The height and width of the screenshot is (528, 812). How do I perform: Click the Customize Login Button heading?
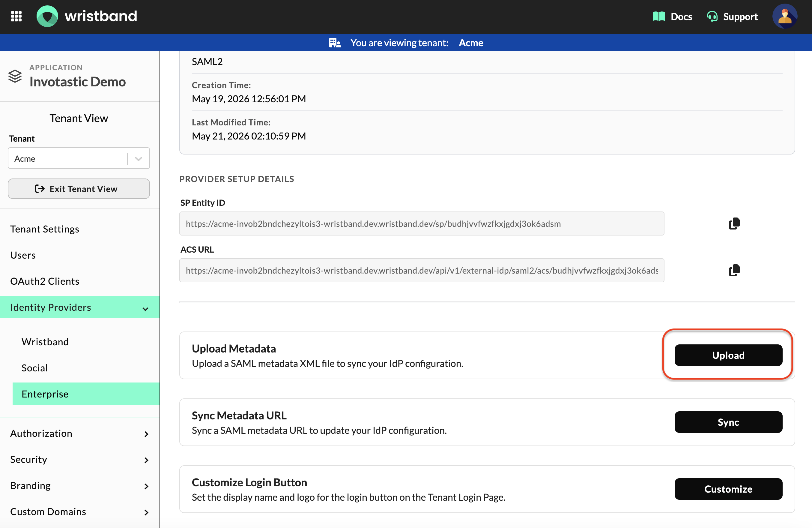click(249, 482)
